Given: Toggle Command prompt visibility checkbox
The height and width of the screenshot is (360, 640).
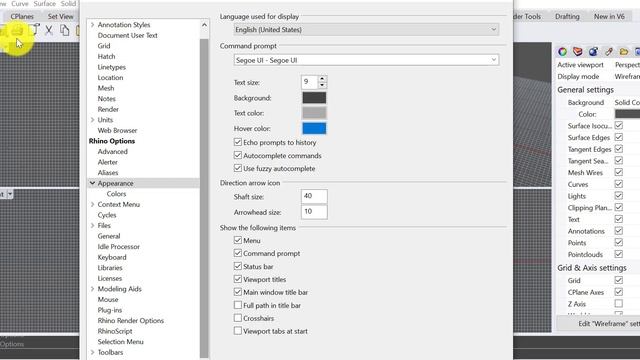Looking at the screenshot, I should coord(238,253).
